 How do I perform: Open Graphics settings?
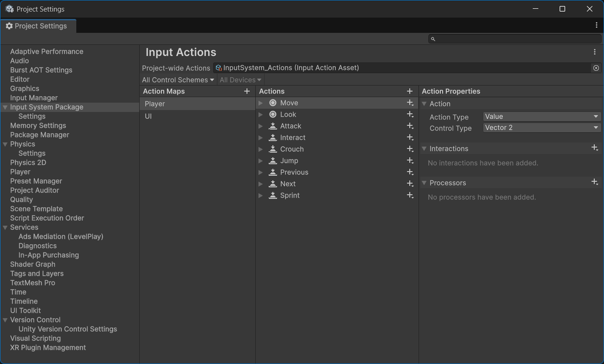click(x=25, y=88)
